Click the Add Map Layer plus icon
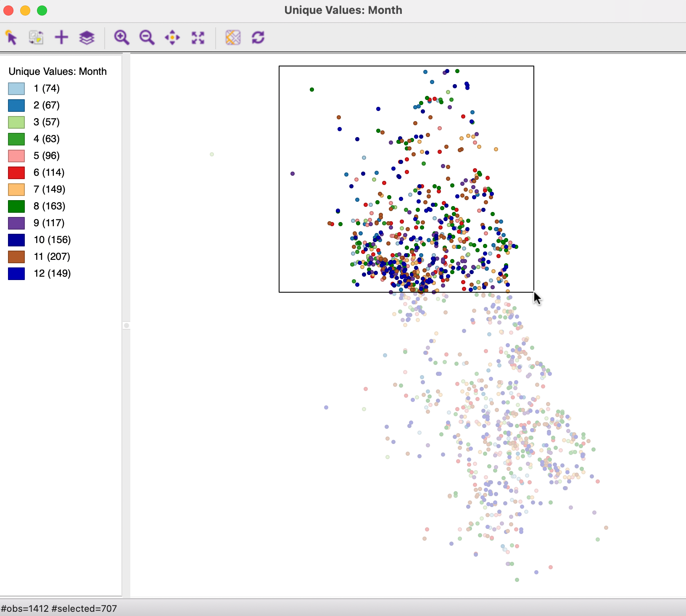 coord(61,37)
